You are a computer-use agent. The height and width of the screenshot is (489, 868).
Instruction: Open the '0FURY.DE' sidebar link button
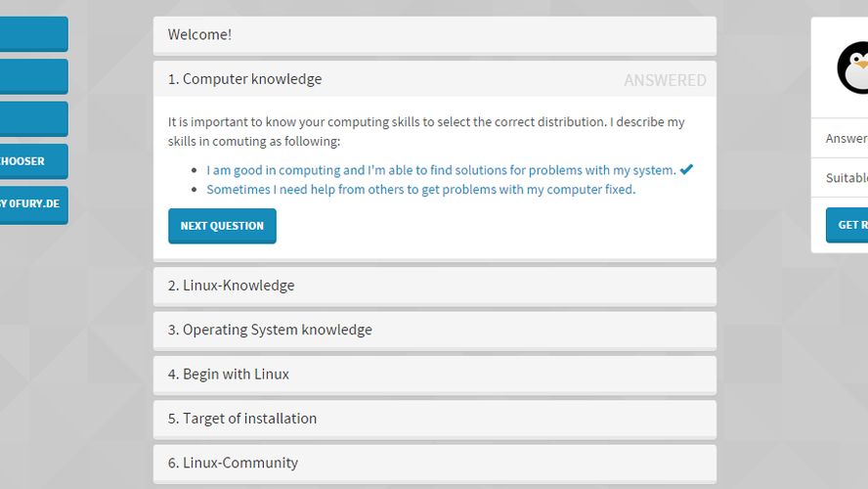(32, 203)
